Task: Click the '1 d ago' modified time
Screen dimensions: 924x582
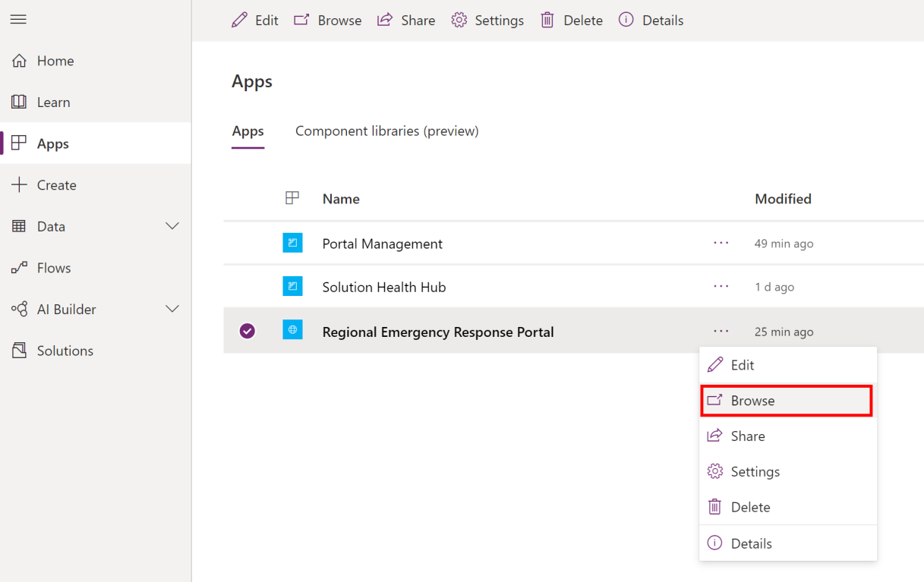Action: tap(774, 287)
